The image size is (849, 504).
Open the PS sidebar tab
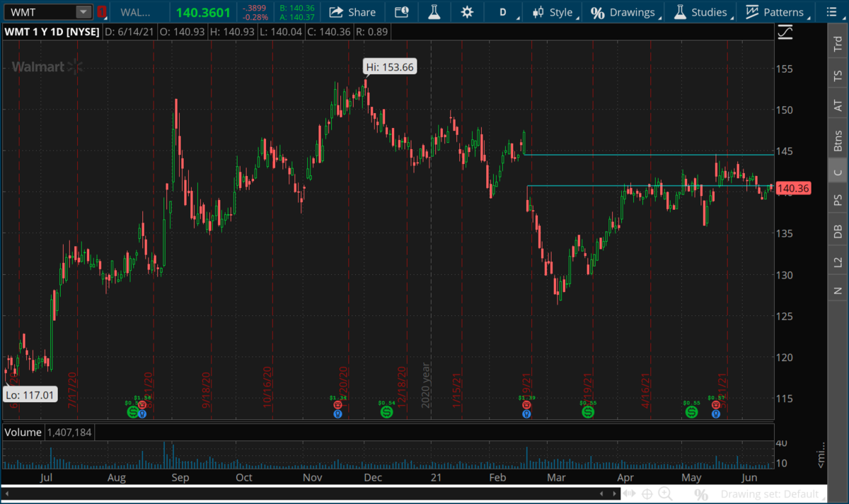[838, 200]
